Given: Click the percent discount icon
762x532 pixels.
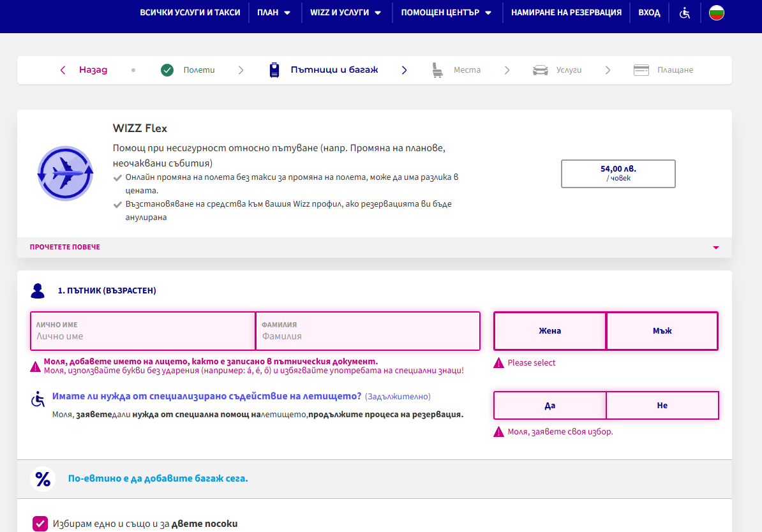Looking at the screenshot, I should click(43, 479).
